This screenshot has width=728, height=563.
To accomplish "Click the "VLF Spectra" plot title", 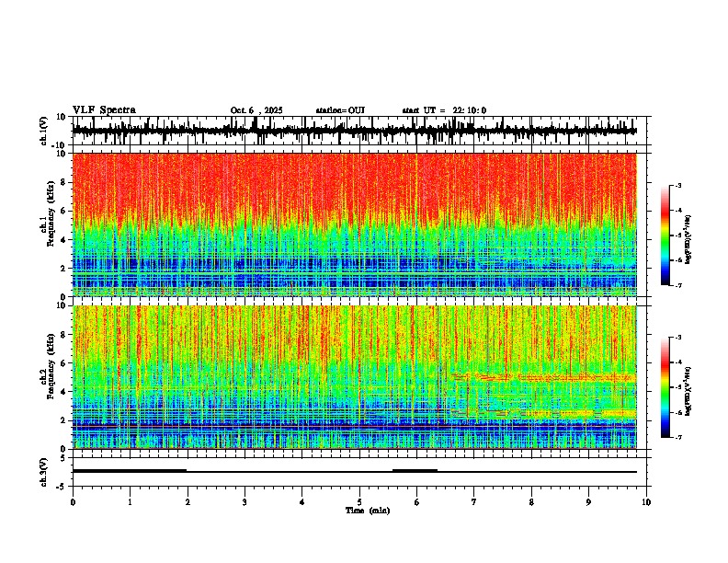I will click(104, 110).
